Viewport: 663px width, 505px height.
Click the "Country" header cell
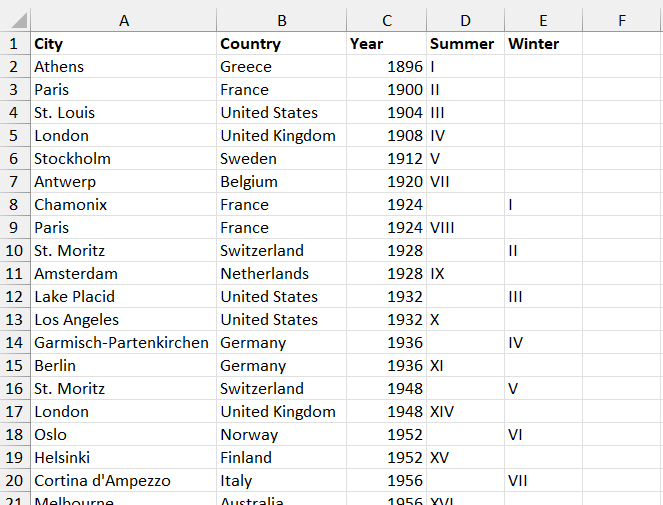coord(281,44)
